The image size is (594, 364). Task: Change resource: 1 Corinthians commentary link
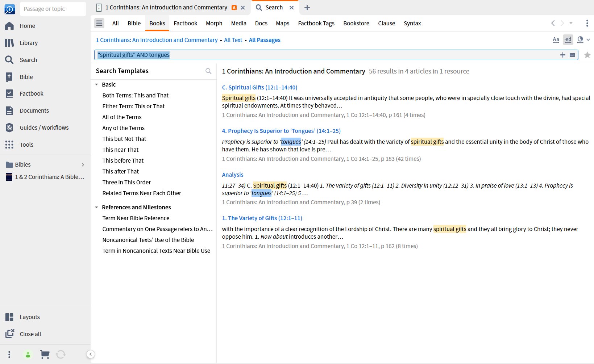(x=157, y=40)
